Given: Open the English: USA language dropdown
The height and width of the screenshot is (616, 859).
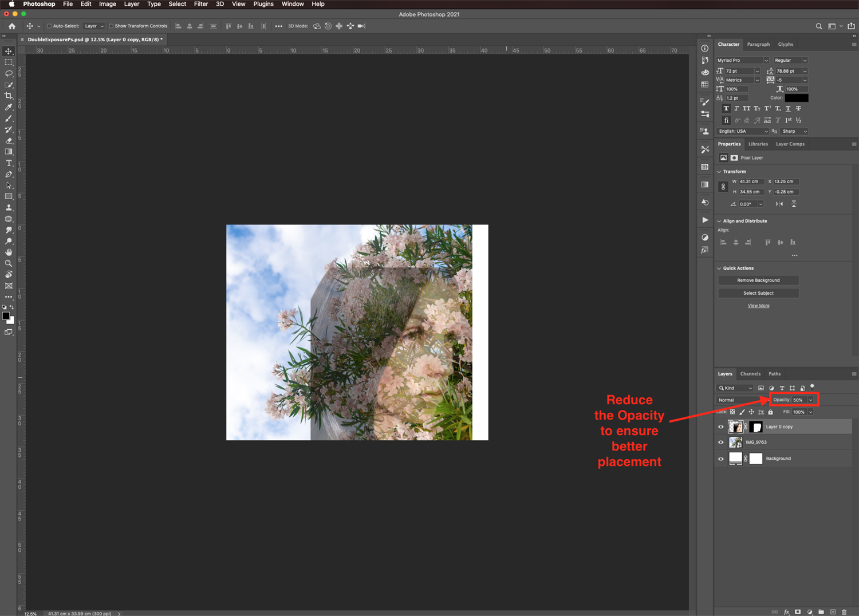Looking at the screenshot, I should click(x=743, y=131).
